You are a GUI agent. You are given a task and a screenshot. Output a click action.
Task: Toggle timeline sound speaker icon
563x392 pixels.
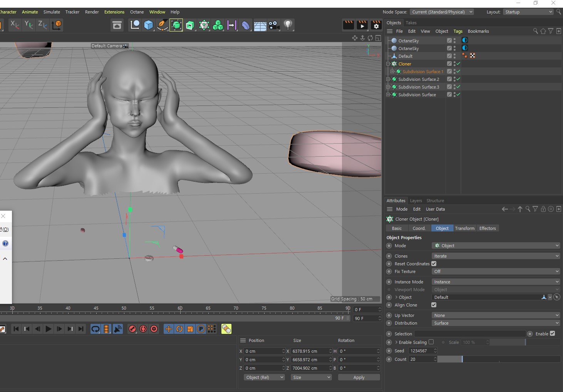[x=118, y=329]
